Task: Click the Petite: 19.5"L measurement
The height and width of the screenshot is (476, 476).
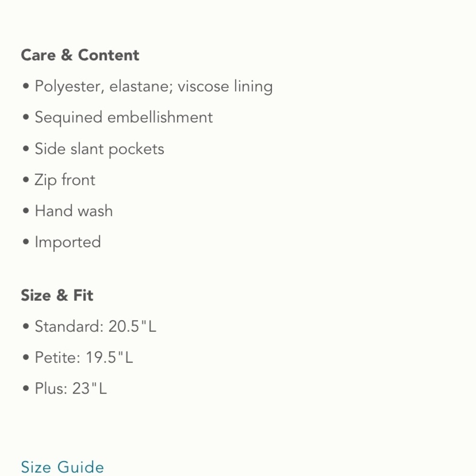Action: (x=84, y=357)
